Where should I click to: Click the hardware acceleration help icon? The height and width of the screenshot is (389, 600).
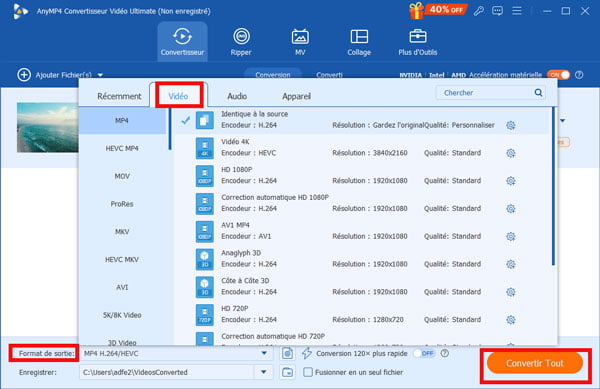point(579,75)
